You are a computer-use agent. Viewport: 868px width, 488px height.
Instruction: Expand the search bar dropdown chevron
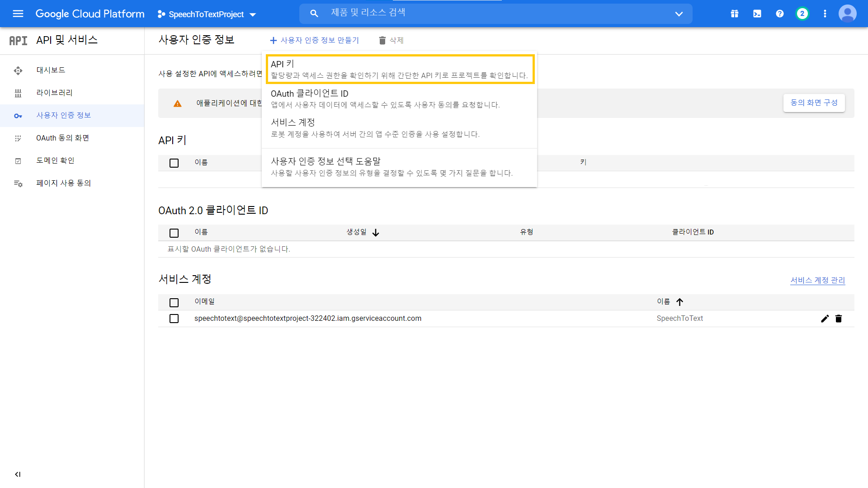679,14
